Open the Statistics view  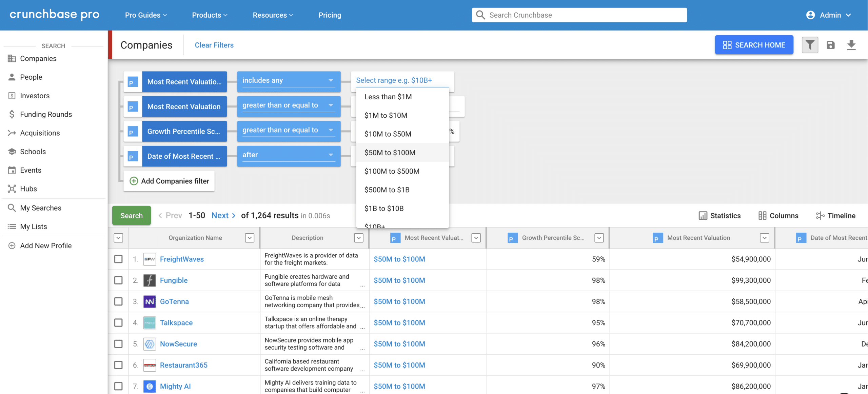(x=720, y=216)
